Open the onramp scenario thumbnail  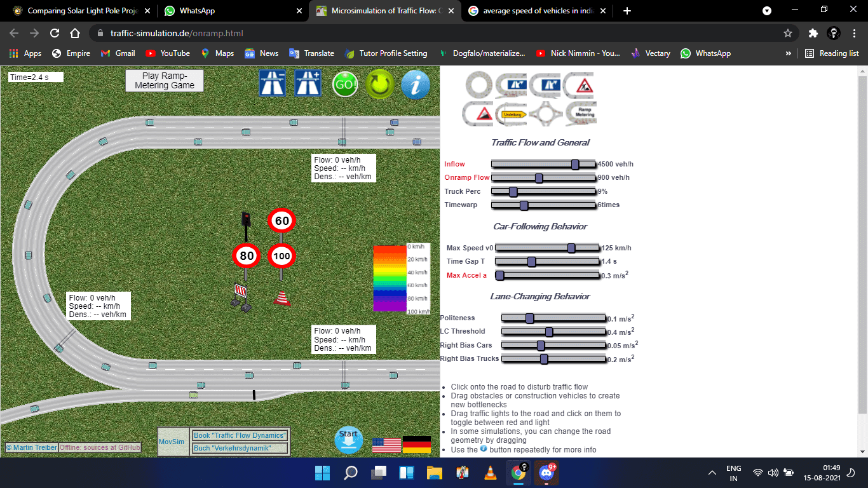click(512, 85)
